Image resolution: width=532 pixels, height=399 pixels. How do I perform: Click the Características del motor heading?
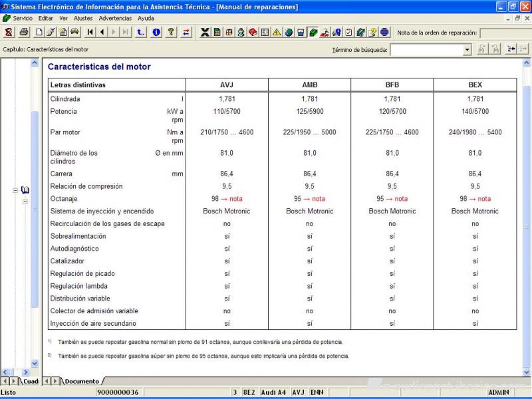99,67
